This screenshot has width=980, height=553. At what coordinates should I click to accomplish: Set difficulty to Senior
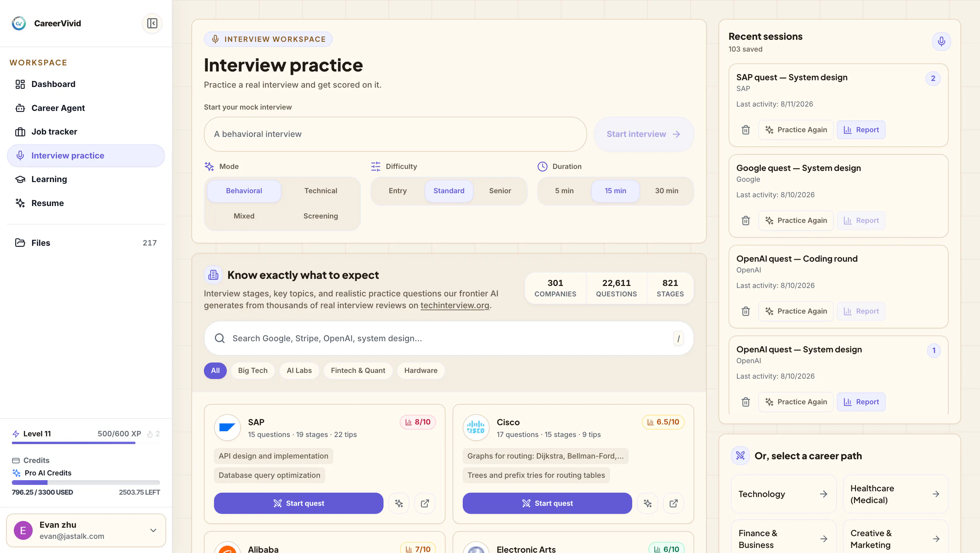pyautogui.click(x=500, y=191)
